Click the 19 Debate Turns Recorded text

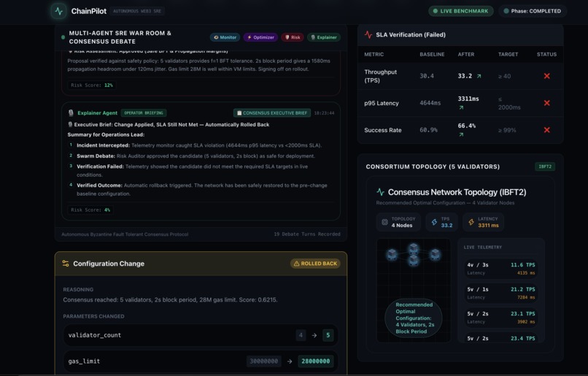(306, 234)
